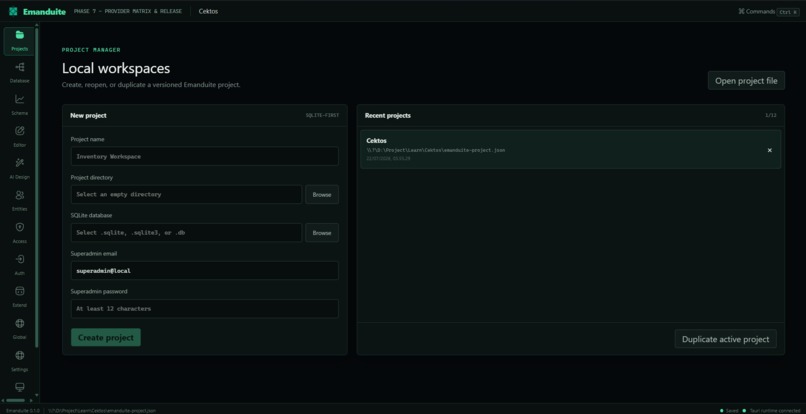Click the Recent projects panel title
Image resolution: width=806 pixels, height=414 pixels.
point(388,116)
